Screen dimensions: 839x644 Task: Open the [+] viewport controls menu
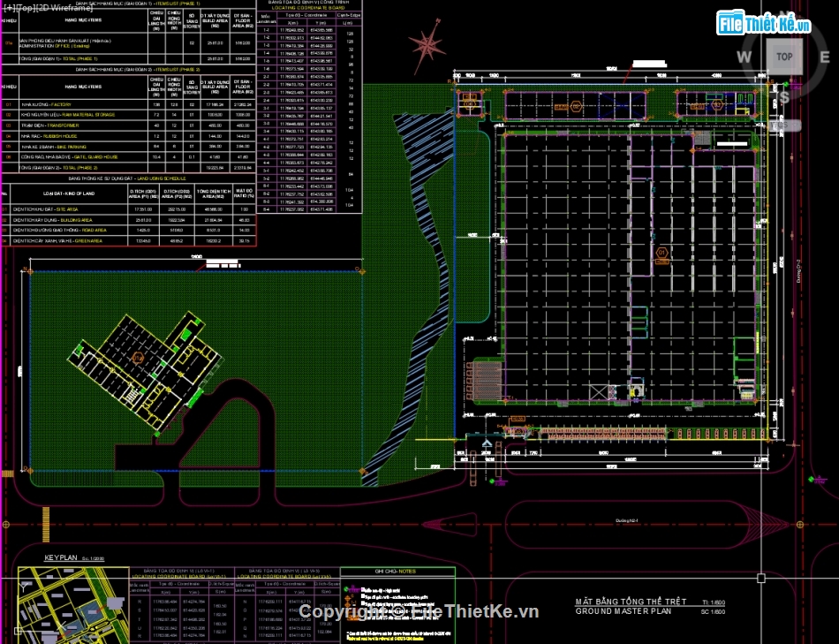tap(9, 8)
